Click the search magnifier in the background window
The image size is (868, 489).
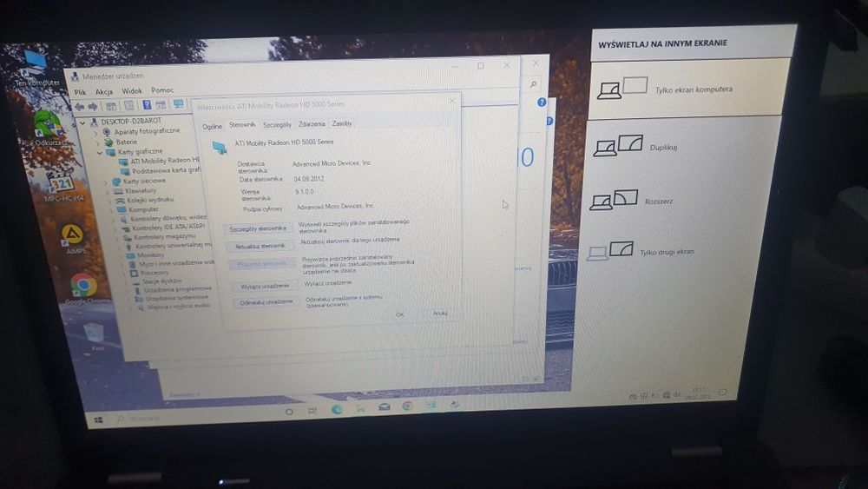[533, 84]
